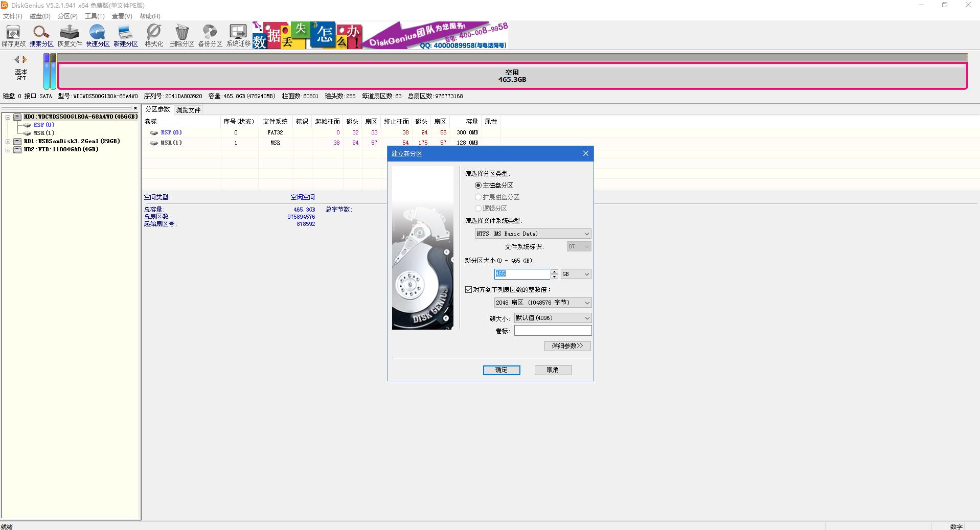Click the 删除分区 delete partition icon
Viewport: 980px width, 530px height.
[182, 36]
